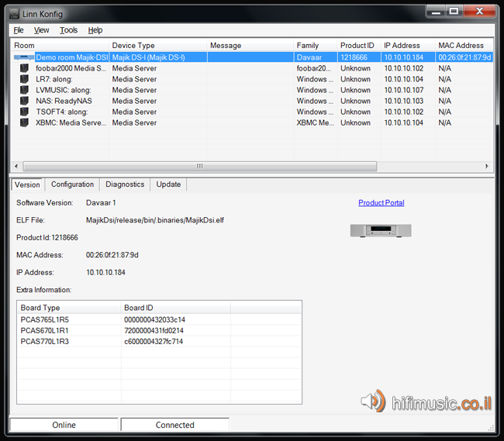Screen dimensions: 504x441
Task: Click the server icon next to LVMUSIC: along:
Action: click(24, 90)
